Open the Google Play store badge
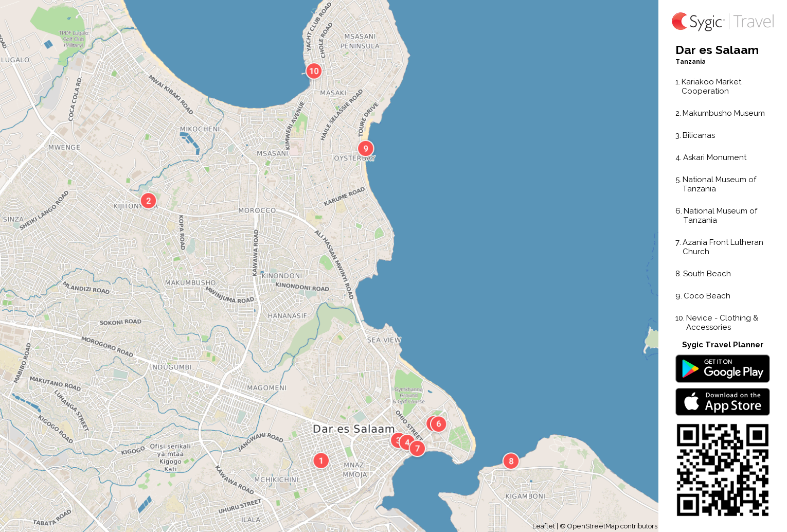787x532 pixels. (723, 369)
